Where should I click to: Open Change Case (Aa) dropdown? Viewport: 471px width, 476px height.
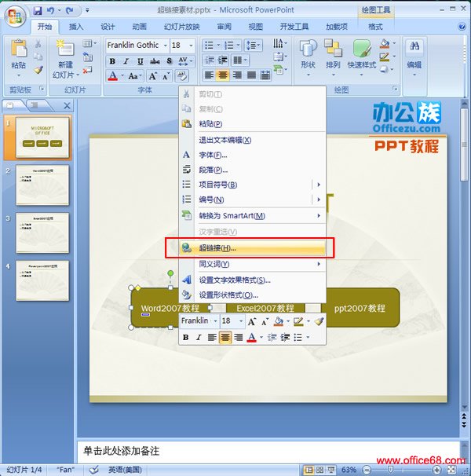tap(135, 76)
